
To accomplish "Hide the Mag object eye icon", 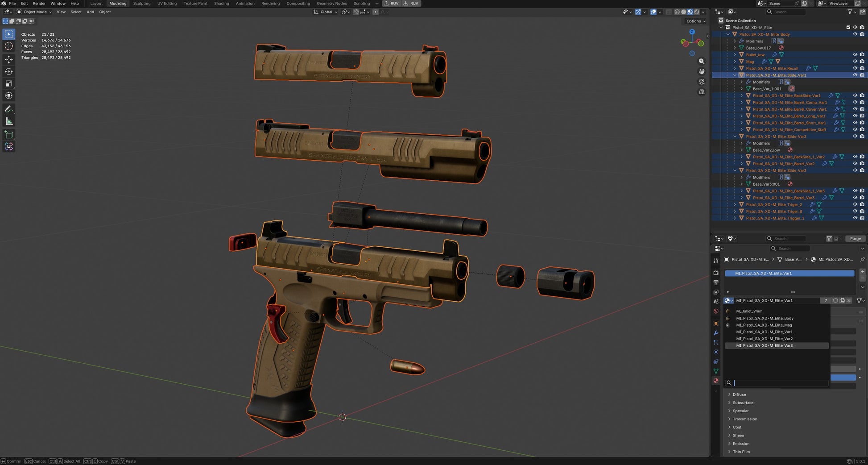I will click(x=855, y=62).
